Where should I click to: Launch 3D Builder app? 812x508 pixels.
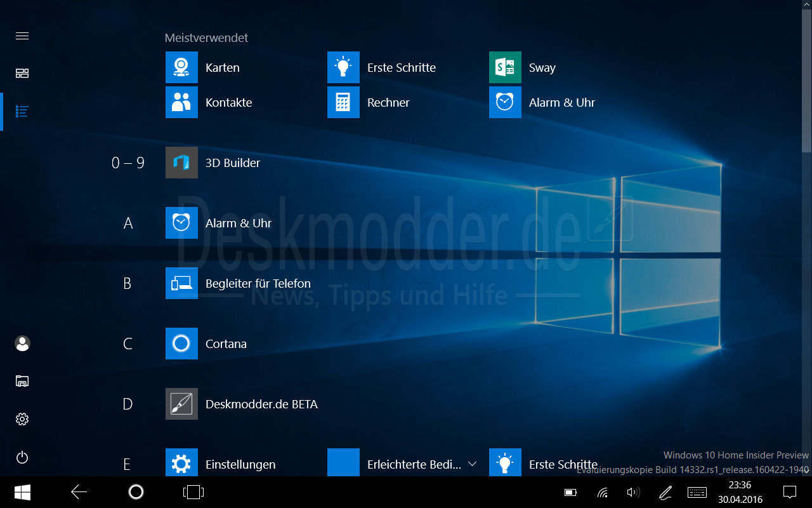click(x=181, y=163)
